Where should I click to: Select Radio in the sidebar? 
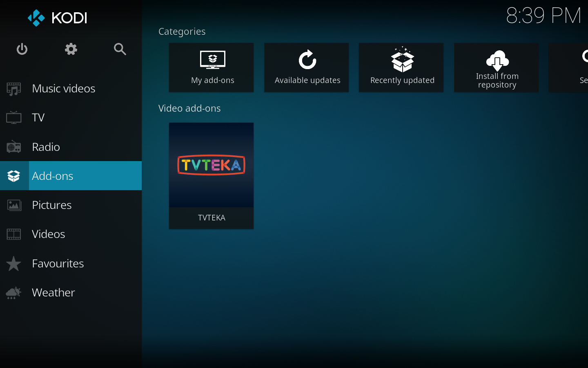click(x=46, y=147)
